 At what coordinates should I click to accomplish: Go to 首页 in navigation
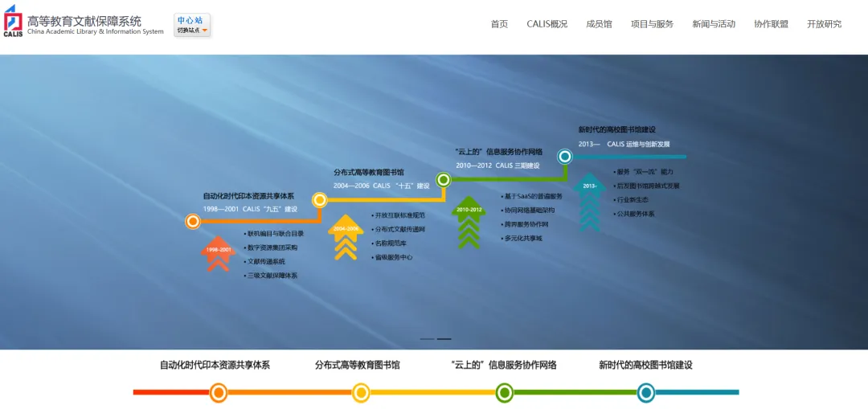click(499, 24)
